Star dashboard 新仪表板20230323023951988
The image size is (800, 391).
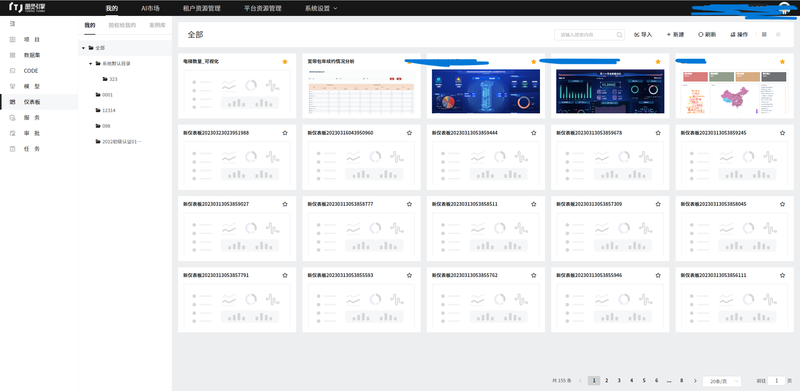(x=285, y=133)
